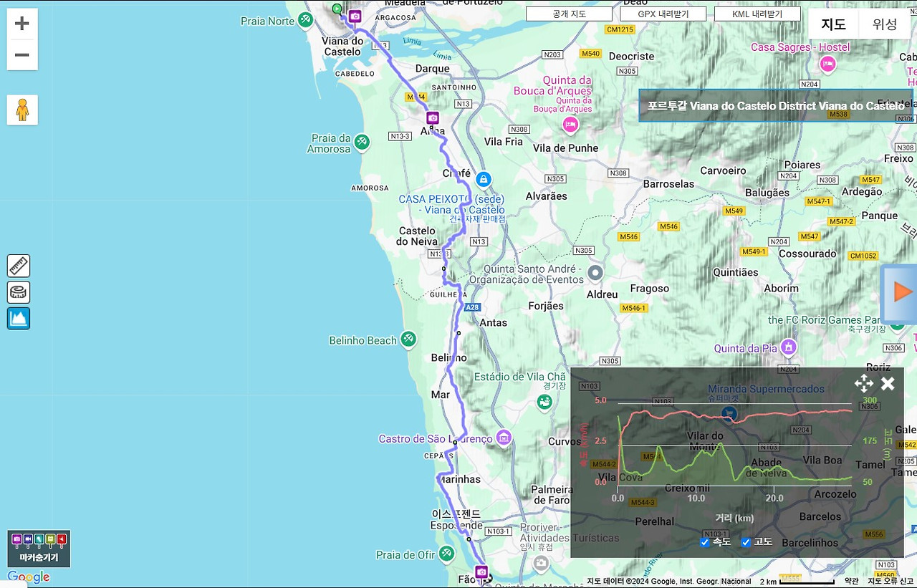Viewport: 917px width, 588px height.
Task: Select the tape measure distance tool
Action: [x=19, y=292]
